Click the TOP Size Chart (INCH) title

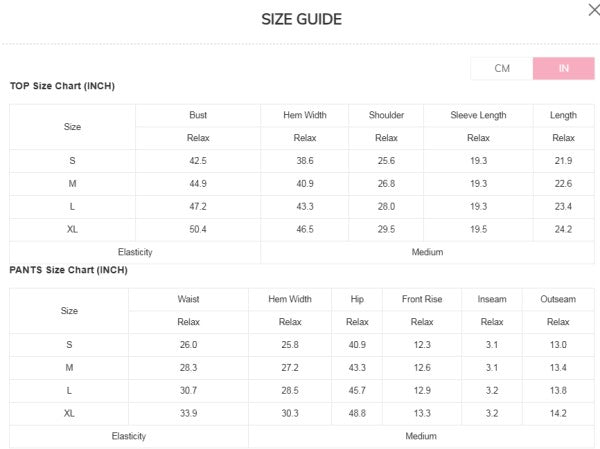62,86
